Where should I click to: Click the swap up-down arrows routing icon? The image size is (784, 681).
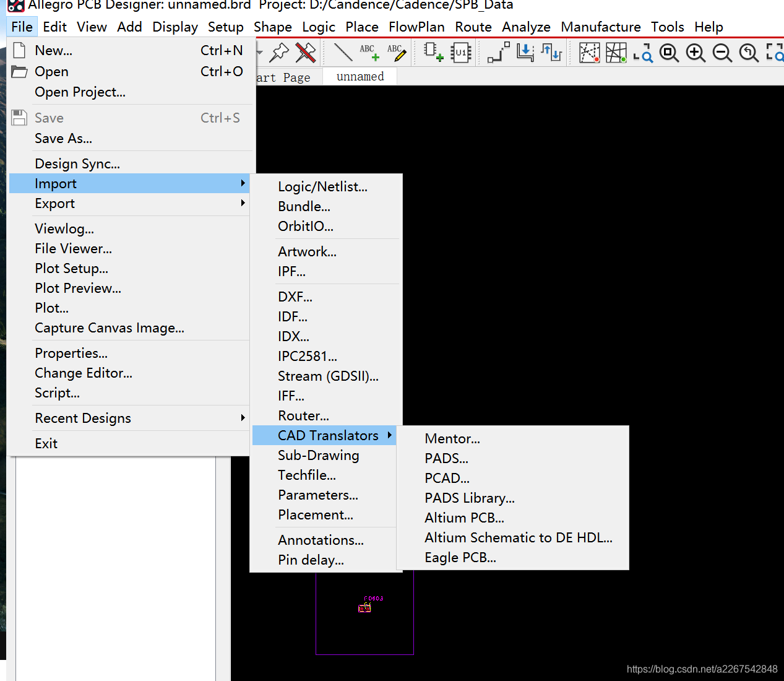551,53
